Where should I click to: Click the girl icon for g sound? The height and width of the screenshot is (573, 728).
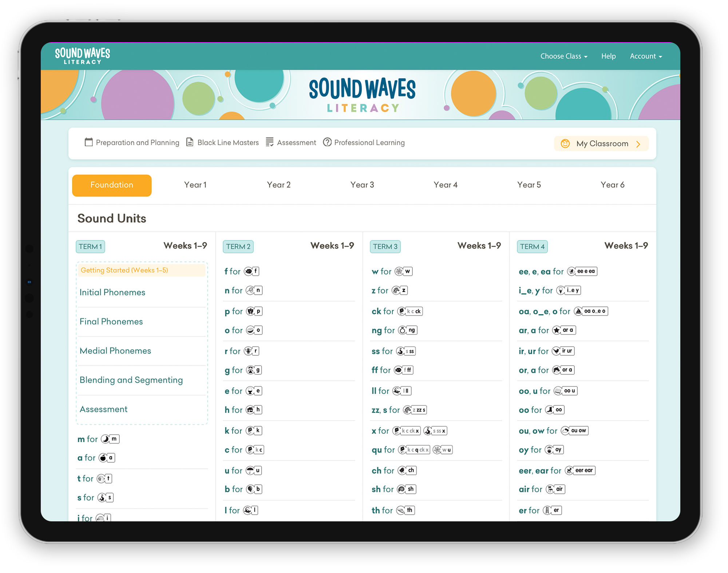[x=250, y=370]
